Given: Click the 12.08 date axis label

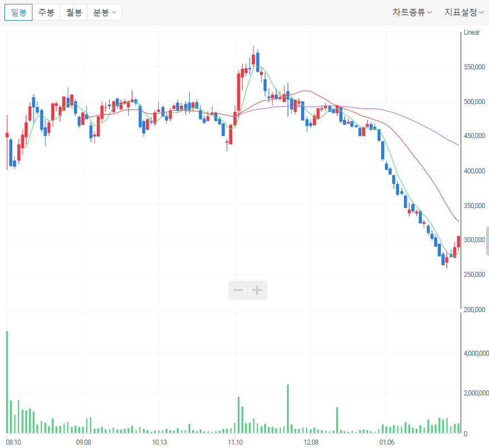Looking at the screenshot, I should [311, 442].
